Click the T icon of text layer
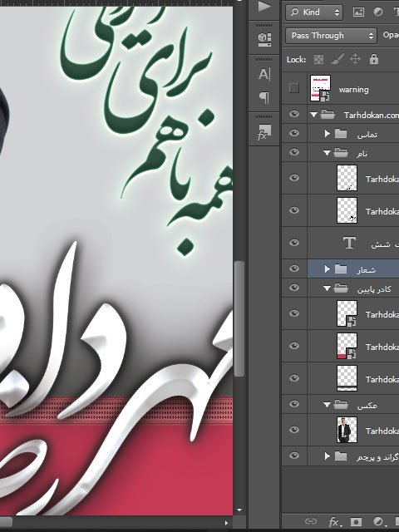The image size is (399, 532). (x=349, y=243)
